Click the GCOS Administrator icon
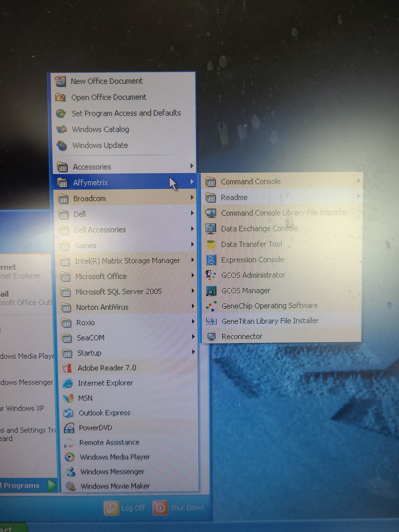Image resolution: width=399 pixels, height=532 pixels. pos(211,275)
